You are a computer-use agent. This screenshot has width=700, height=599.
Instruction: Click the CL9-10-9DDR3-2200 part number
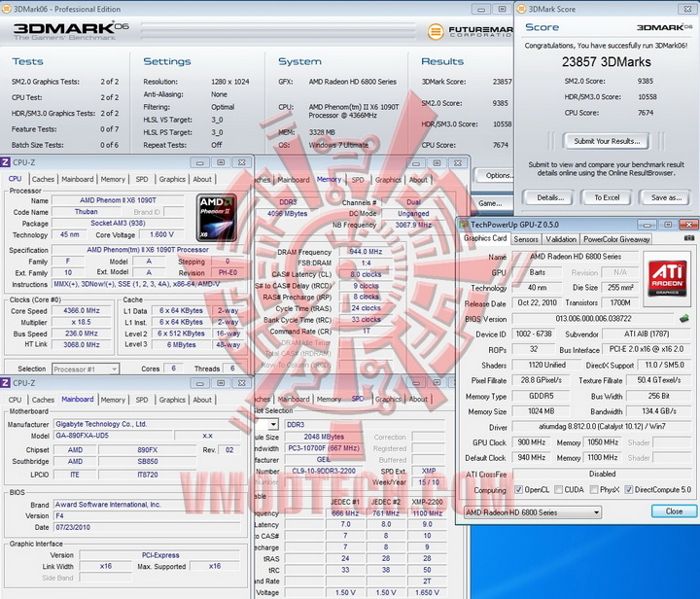click(x=324, y=471)
